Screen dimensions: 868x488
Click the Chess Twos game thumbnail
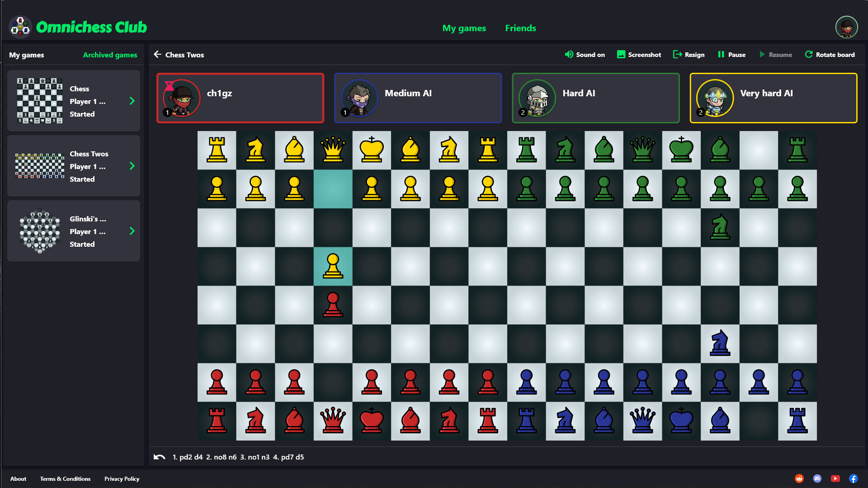pos(38,166)
